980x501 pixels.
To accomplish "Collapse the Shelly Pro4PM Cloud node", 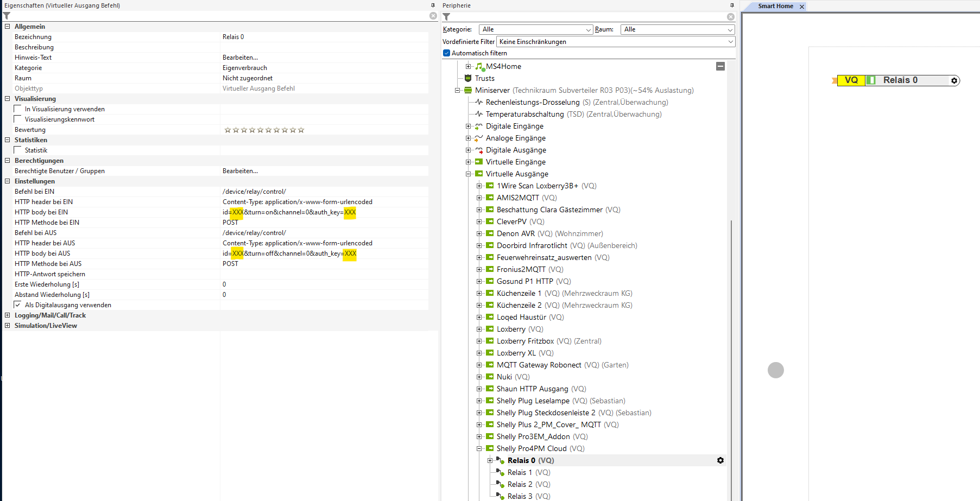I will point(479,448).
